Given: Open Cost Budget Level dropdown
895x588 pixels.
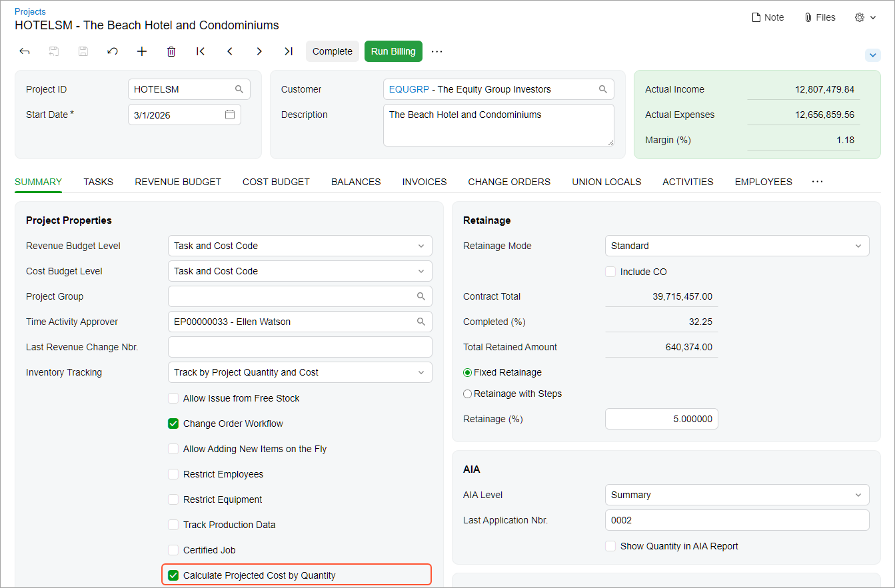Looking at the screenshot, I should (300, 271).
